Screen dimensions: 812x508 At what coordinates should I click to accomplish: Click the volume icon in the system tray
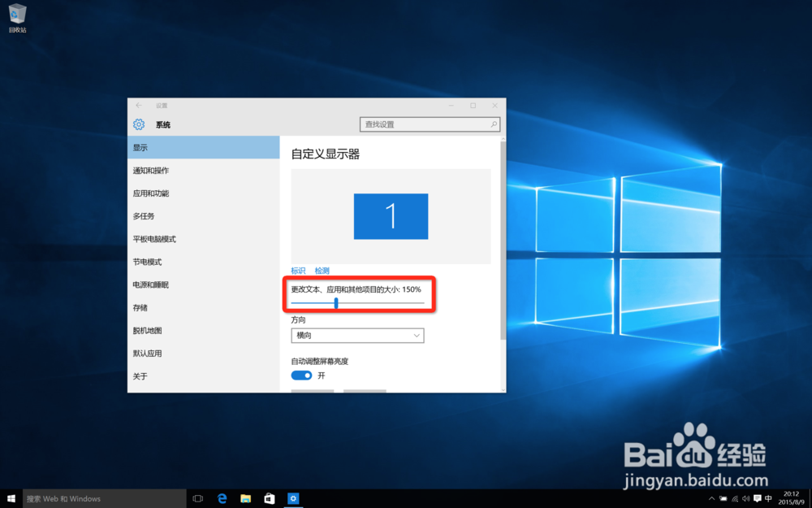coord(745,498)
